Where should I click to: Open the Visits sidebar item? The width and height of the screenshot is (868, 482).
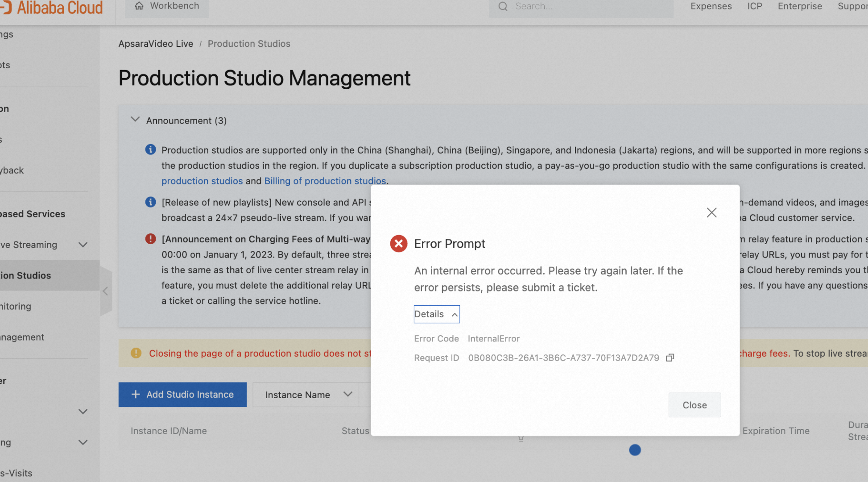pos(16,473)
